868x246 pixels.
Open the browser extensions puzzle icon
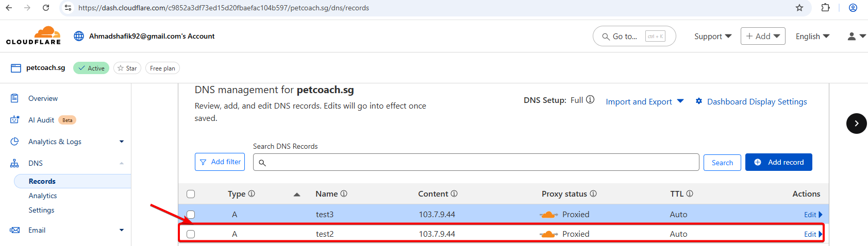pos(825,8)
